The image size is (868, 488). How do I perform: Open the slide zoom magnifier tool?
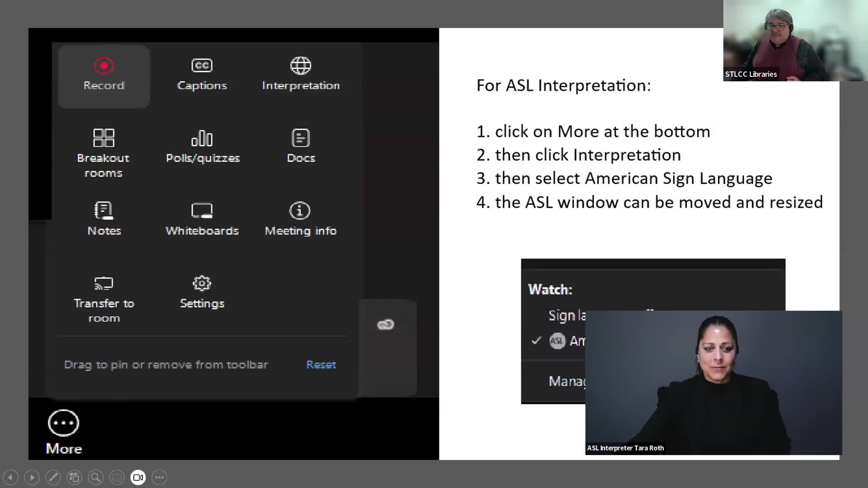pos(95,477)
